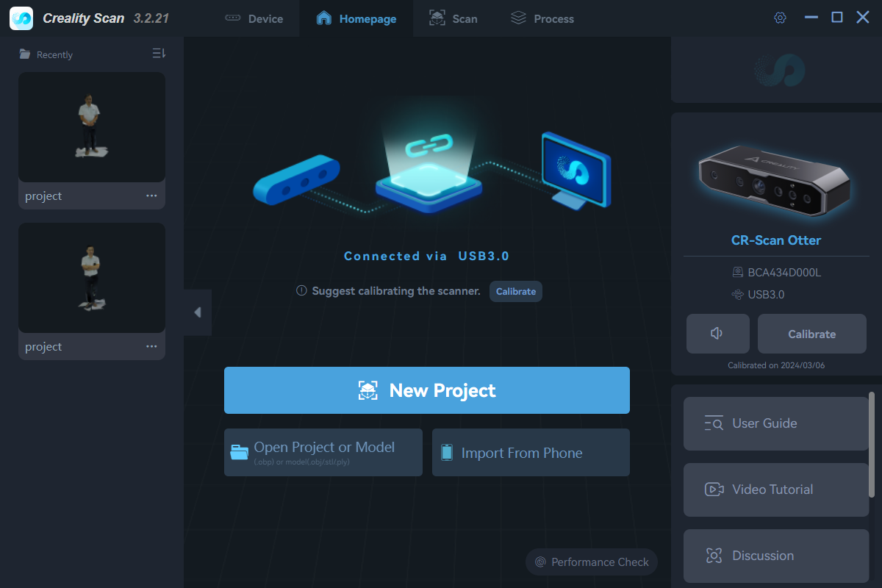Click the folder icon next to Recently
This screenshot has width=882, height=588.
click(x=25, y=54)
